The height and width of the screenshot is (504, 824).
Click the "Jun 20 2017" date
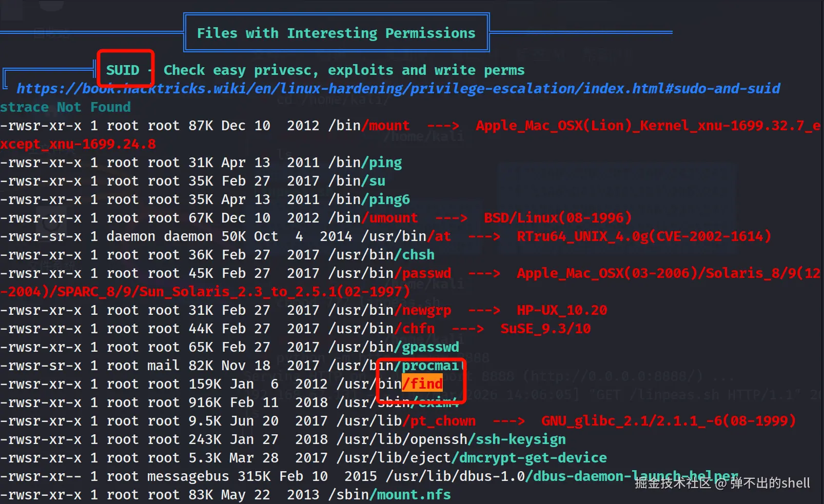click(279, 421)
